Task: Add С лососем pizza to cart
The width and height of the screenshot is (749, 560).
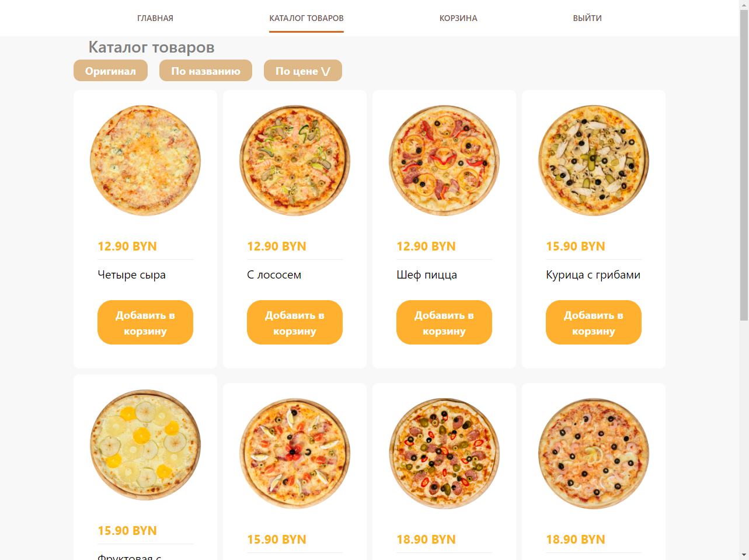Action: [x=295, y=322]
